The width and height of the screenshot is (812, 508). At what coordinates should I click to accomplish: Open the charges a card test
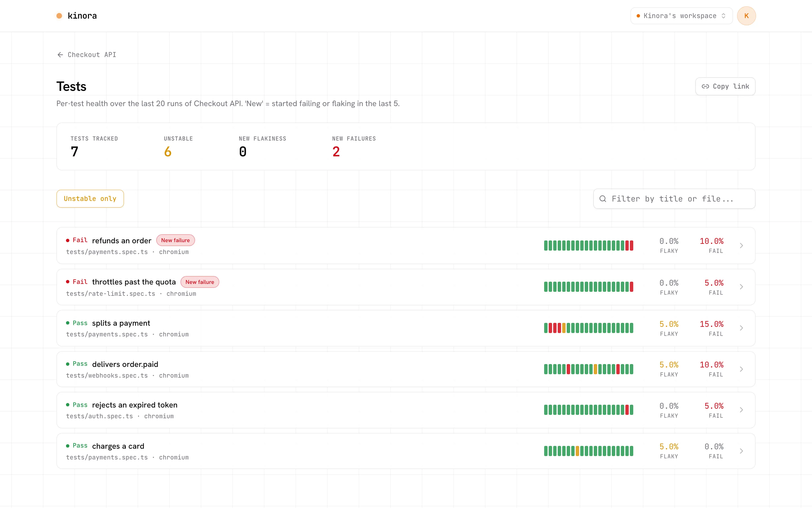click(x=406, y=451)
